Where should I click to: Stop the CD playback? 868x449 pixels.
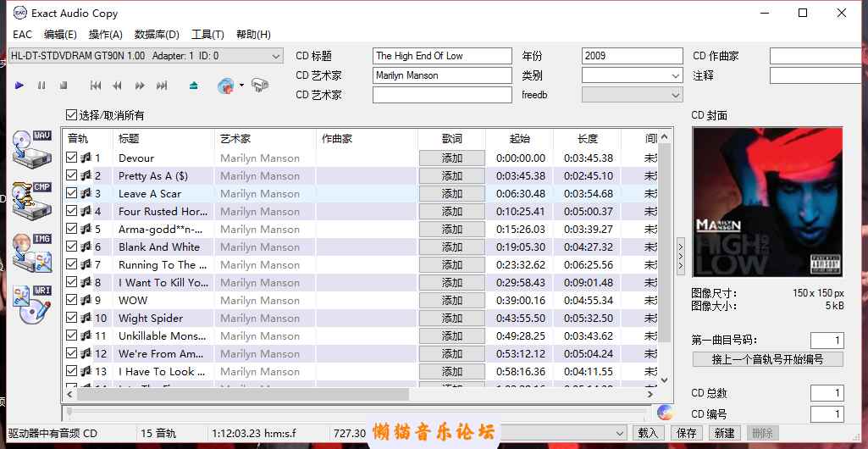[64, 86]
